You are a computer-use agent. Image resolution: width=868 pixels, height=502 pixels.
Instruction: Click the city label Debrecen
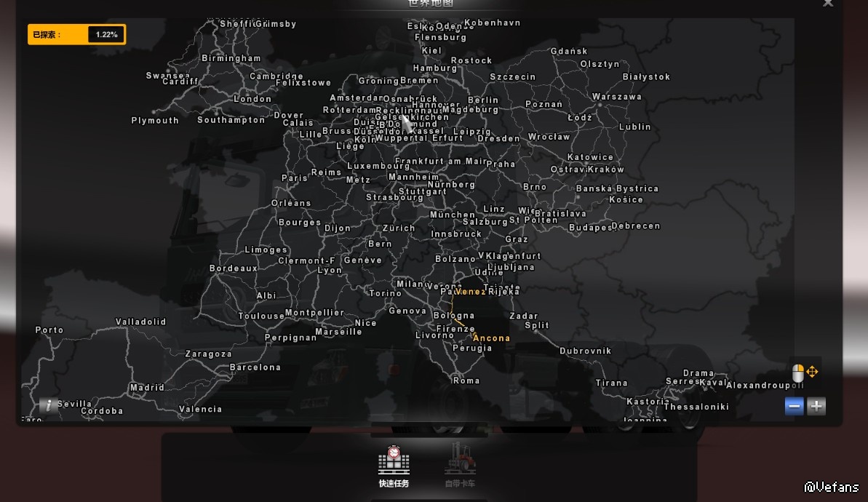[x=637, y=226]
